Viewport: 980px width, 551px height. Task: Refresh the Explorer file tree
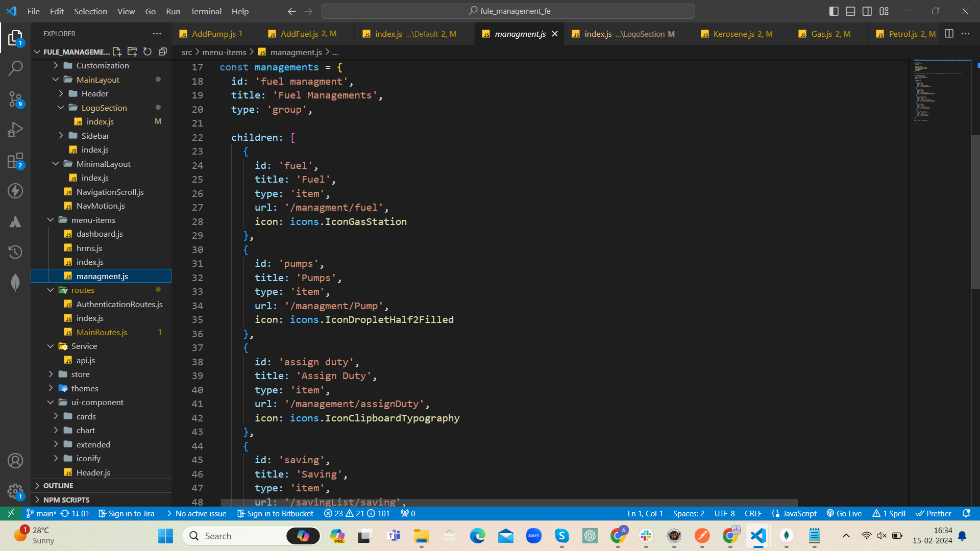pos(148,52)
